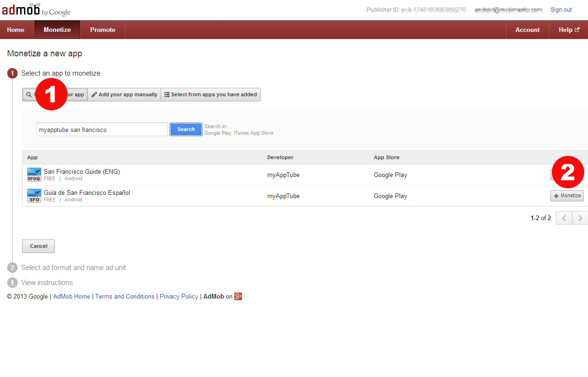Click the App column header
The width and height of the screenshot is (588, 377).
coord(32,157)
